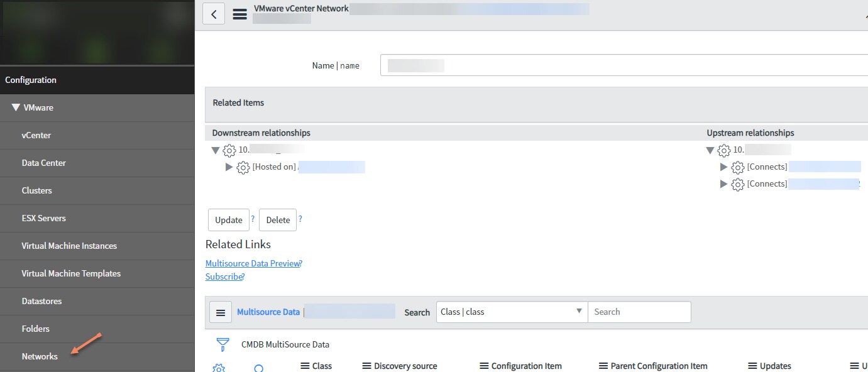The width and height of the screenshot is (868, 372).
Task: Click the Delete button
Action: pyautogui.click(x=278, y=220)
